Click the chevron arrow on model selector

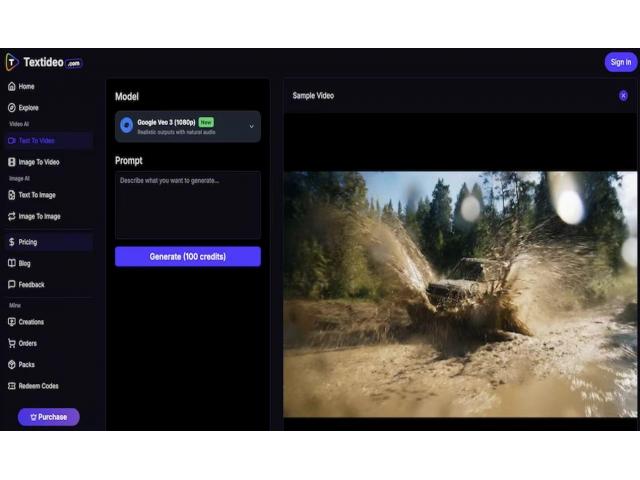251,126
